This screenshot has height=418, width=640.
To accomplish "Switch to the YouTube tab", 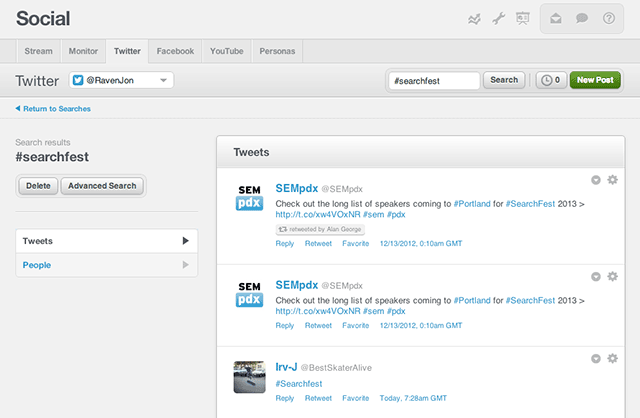I will (x=227, y=51).
